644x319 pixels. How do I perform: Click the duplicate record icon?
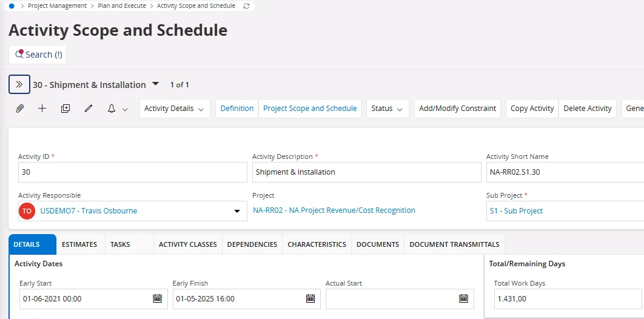click(x=65, y=109)
